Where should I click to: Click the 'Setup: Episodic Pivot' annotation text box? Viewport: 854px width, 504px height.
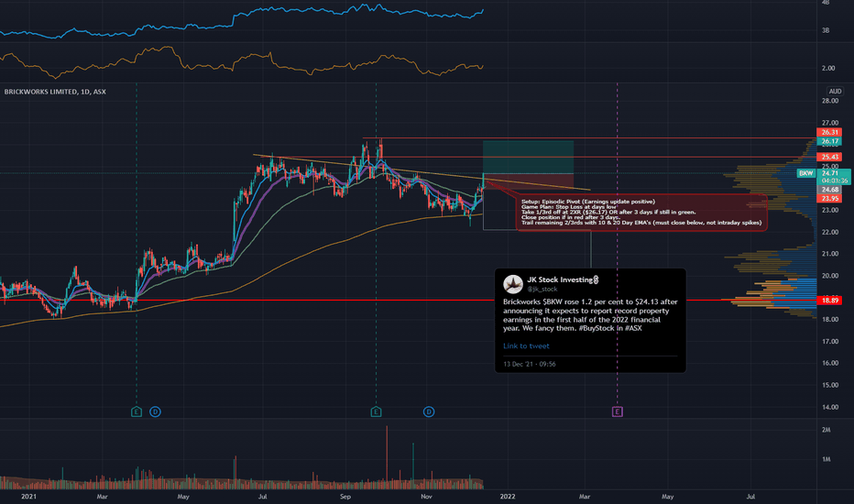click(641, 212)
